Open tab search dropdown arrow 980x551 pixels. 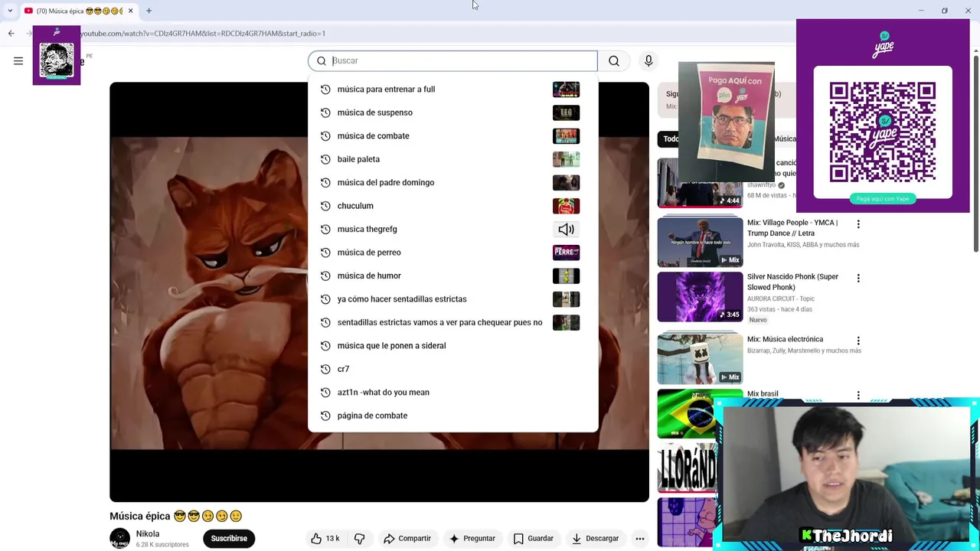tap(9, 11)
